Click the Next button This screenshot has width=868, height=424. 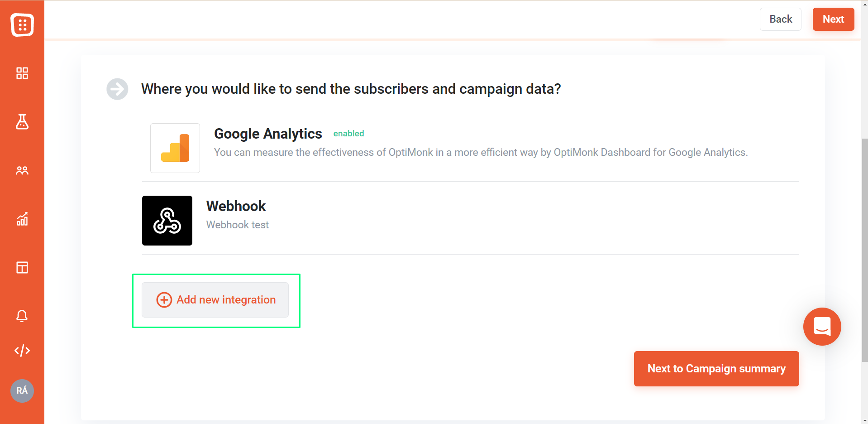(x=833, y=19)
